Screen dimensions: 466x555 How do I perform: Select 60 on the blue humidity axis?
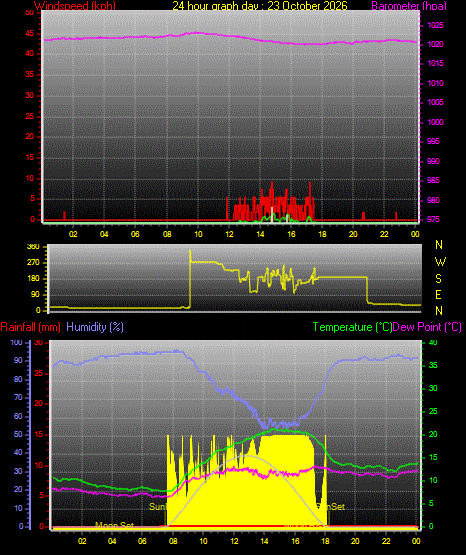(x=18, y=416)
